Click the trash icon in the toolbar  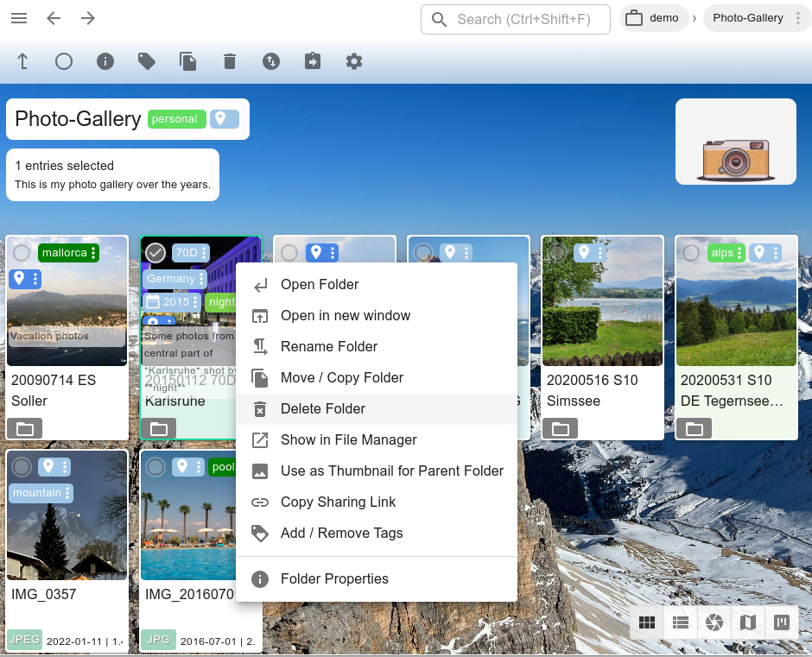(229, 61)
